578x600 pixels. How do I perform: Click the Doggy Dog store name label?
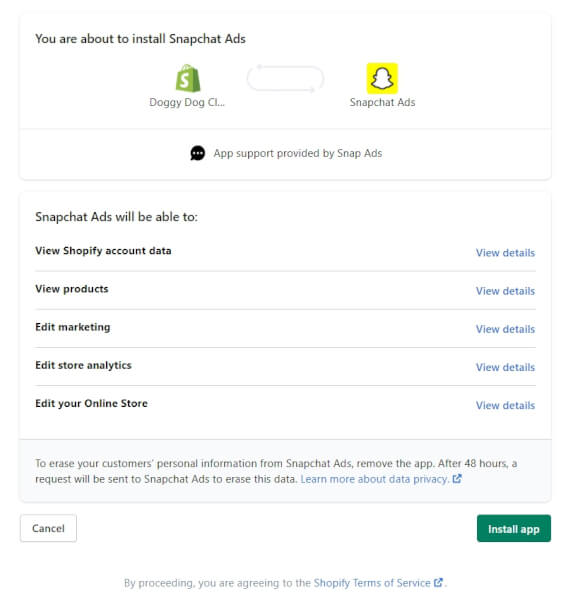click(x=187, y=103)
